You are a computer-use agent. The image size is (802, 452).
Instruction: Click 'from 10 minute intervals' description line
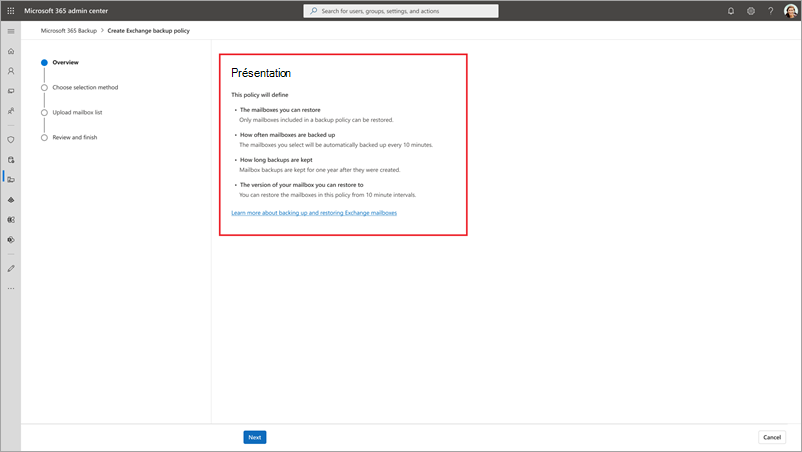click(x=328, y=195)
